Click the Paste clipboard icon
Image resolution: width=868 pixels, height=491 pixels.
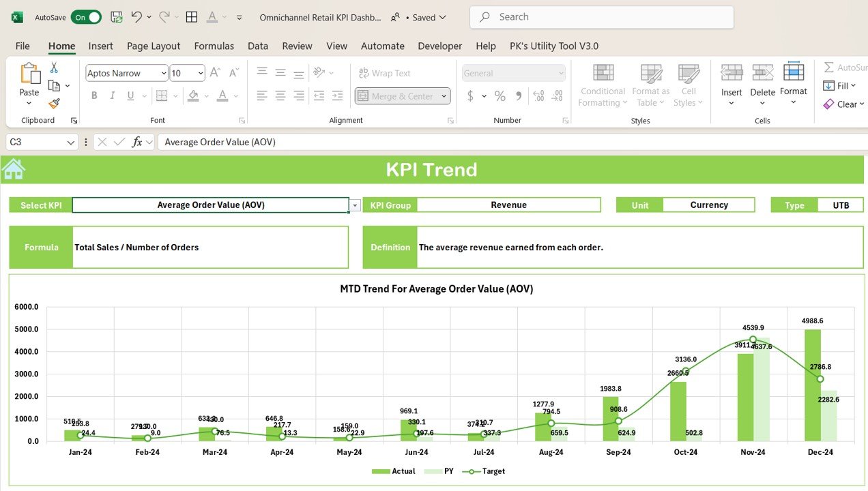pos(29,74)
